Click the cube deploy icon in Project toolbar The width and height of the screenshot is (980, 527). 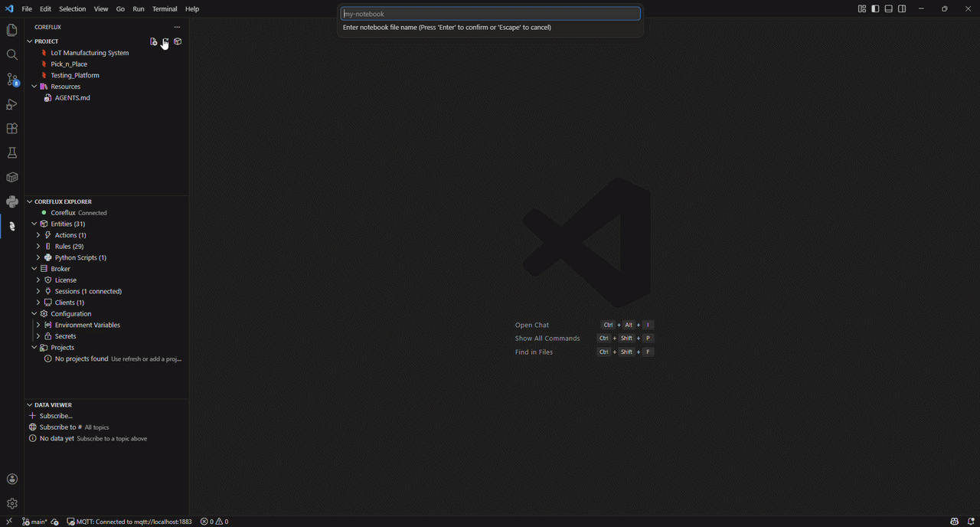(x=178, y=42)
